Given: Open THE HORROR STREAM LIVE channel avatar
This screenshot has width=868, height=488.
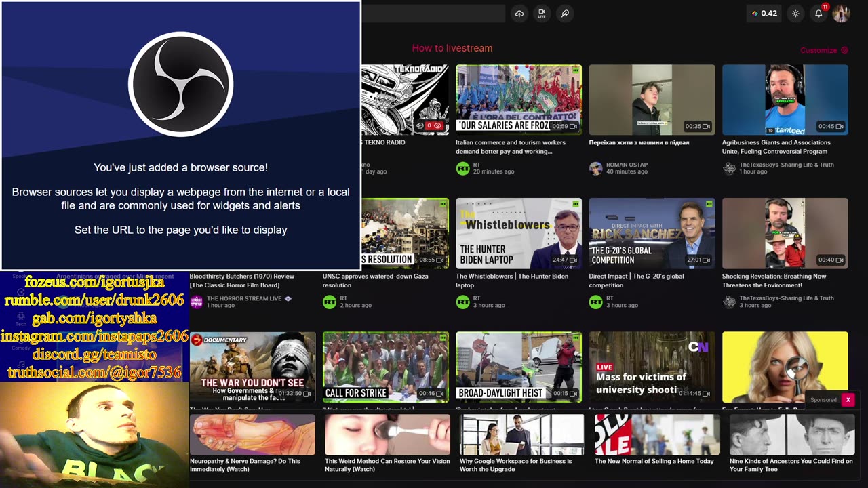Looking at the screenshot, I should tap(196, 302).
